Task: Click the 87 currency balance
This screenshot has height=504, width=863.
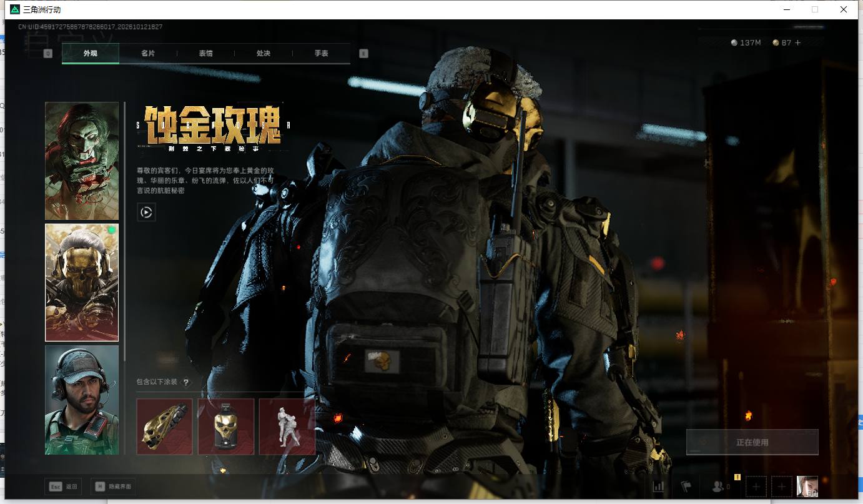Action: coord(782,42)
